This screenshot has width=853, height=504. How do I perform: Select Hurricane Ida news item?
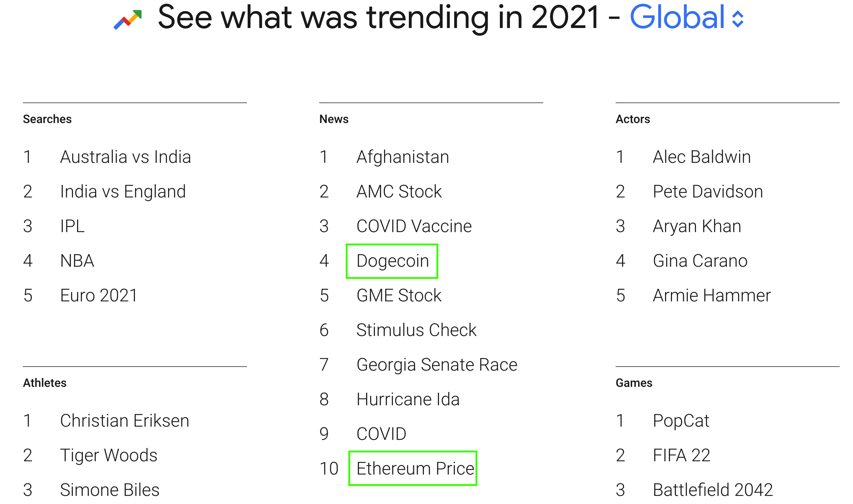click(x=408, y=399)
